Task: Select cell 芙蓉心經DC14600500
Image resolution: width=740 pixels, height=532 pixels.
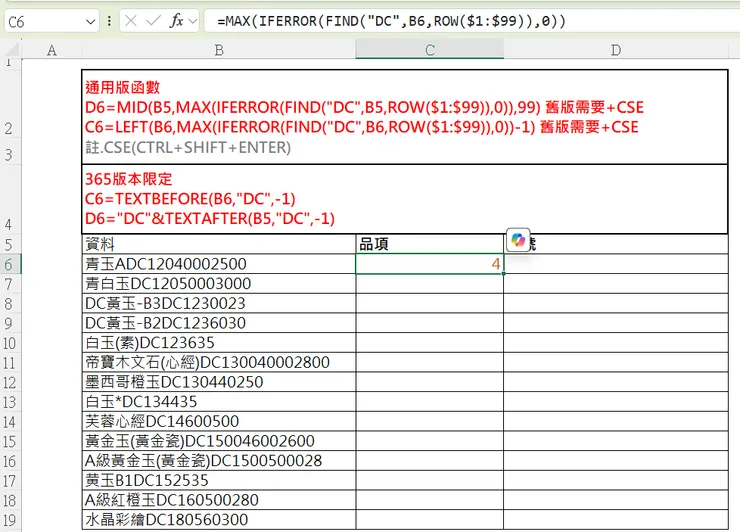Action: tap(219, 421)
